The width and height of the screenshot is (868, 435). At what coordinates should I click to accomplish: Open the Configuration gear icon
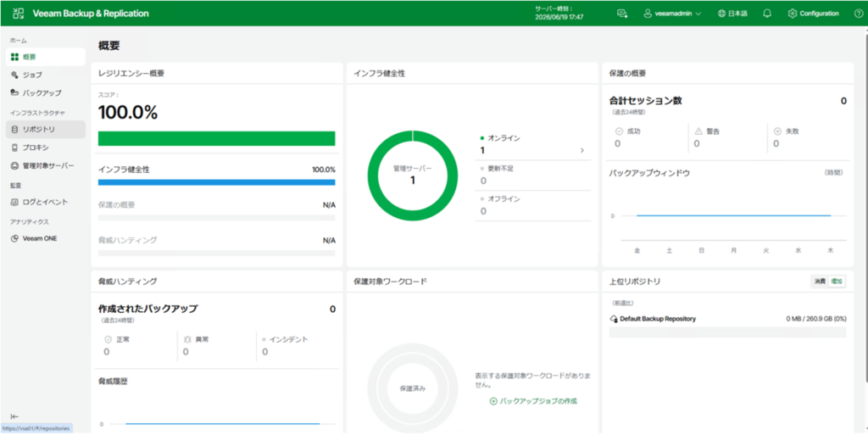click(x=793, y=14)
